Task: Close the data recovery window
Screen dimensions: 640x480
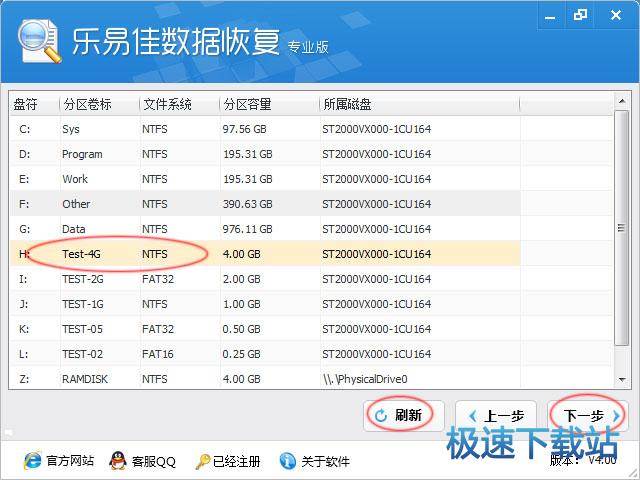Action: click(616, 16)
